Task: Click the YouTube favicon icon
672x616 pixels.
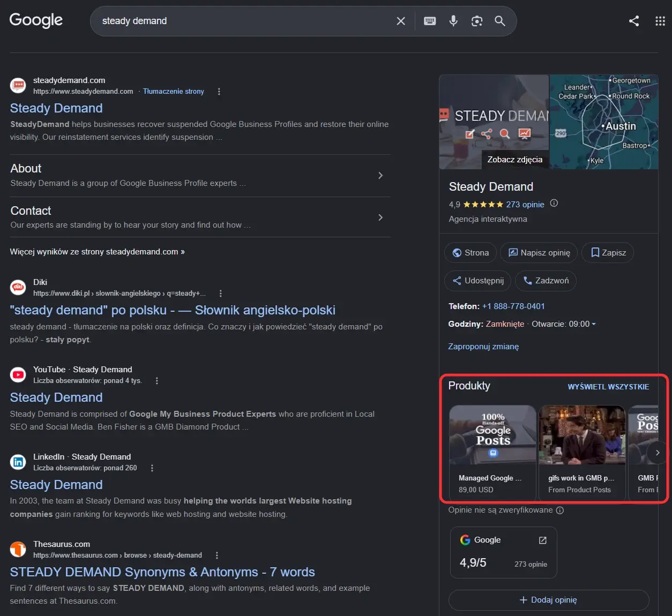Action: point(18,375)
